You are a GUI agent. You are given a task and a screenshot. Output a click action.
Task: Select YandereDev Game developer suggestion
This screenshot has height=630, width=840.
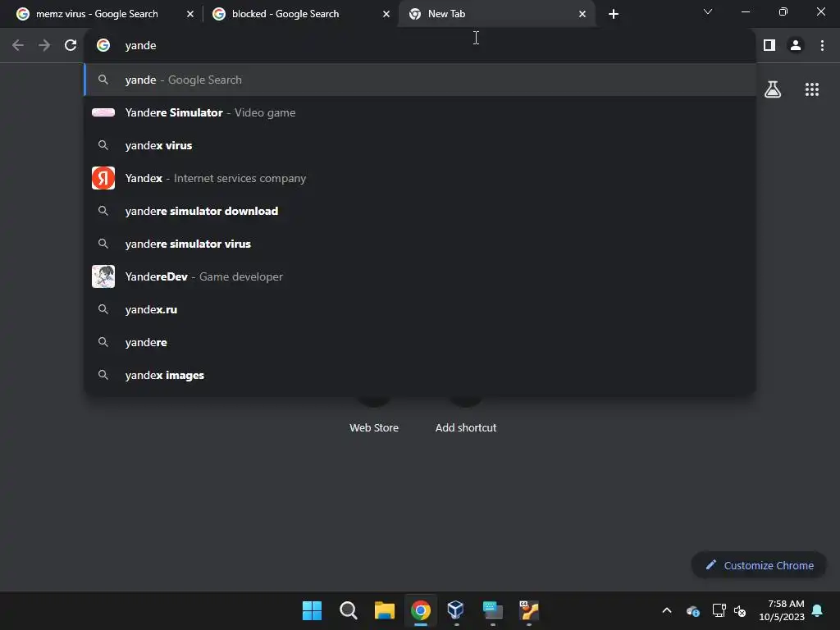(x=421, y=276)
